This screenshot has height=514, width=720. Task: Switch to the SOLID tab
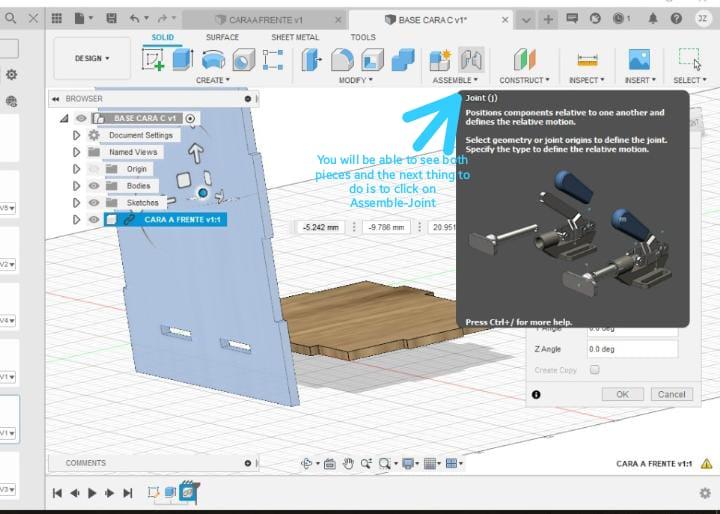click(x=163, y=37)
